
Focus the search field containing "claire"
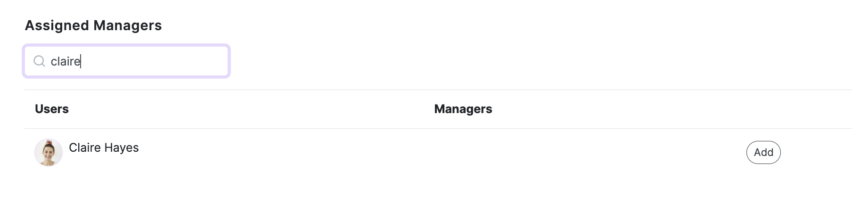click(x=126, y=61)
